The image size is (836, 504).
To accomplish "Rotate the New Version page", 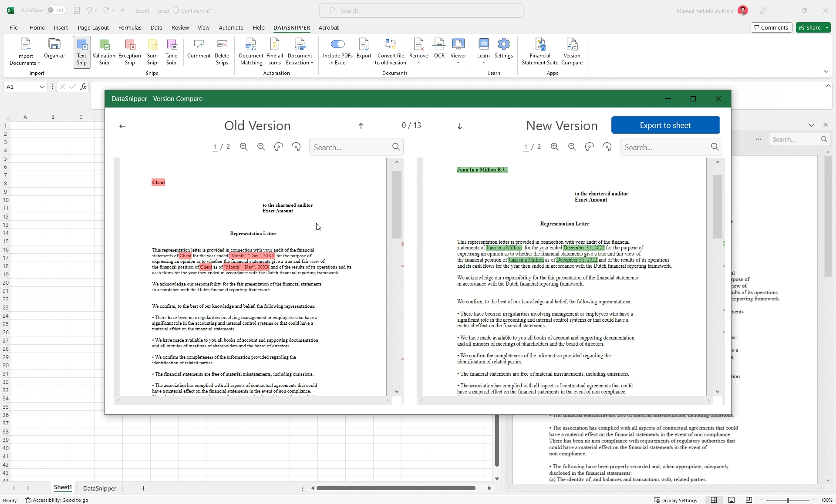I will [x=590, y=147].
